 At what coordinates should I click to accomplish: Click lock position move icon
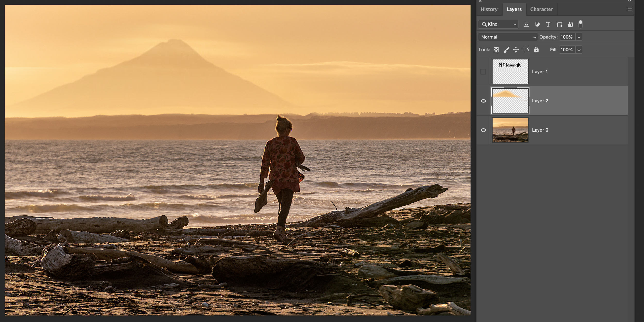coord(516,50)
